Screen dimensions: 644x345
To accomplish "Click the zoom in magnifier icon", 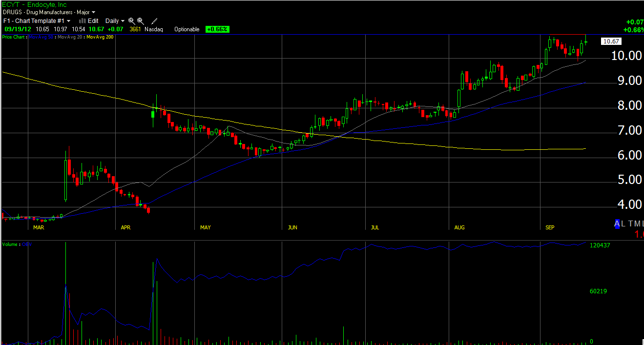I will tap(131, 21).
